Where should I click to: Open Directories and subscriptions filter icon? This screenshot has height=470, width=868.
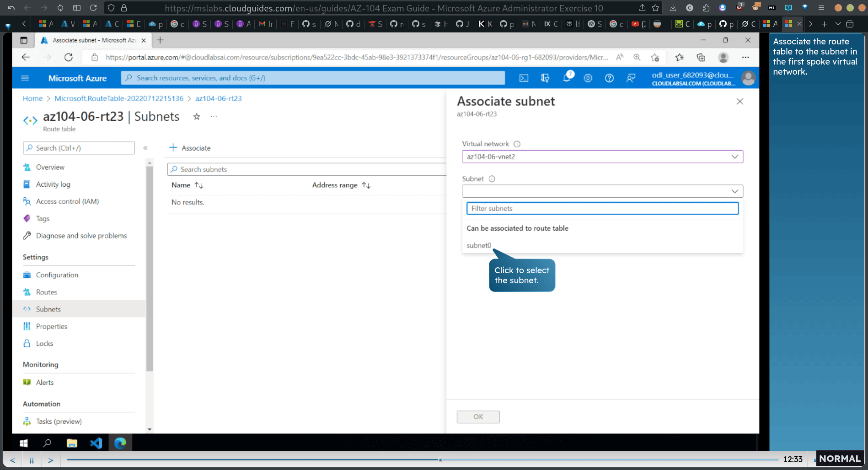click(545, 78)
